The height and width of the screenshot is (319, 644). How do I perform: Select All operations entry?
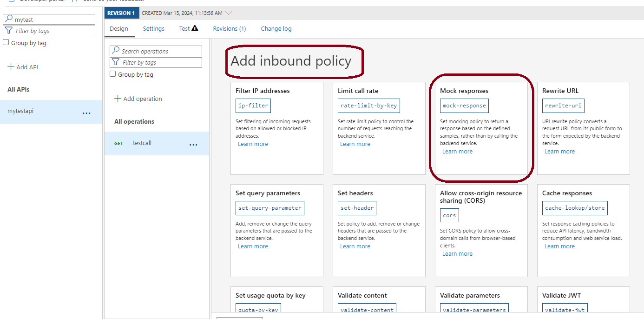tap(134, 121)
